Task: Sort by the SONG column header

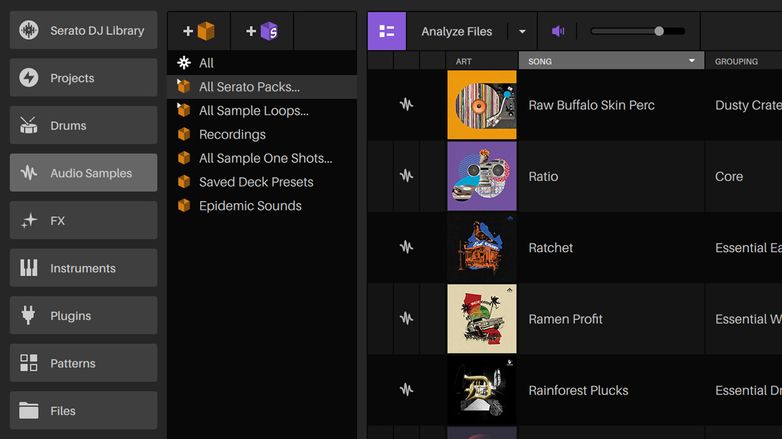Action: (x=611, y=61)
